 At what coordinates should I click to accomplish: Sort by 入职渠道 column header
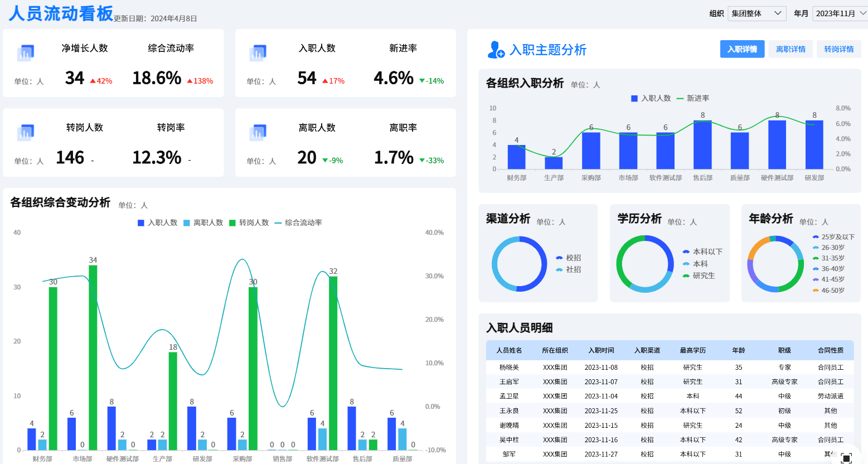(647, 350)
